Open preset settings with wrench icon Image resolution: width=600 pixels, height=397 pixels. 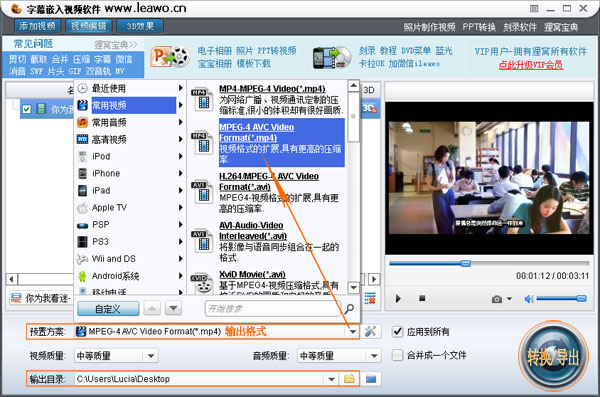(370, 332)
